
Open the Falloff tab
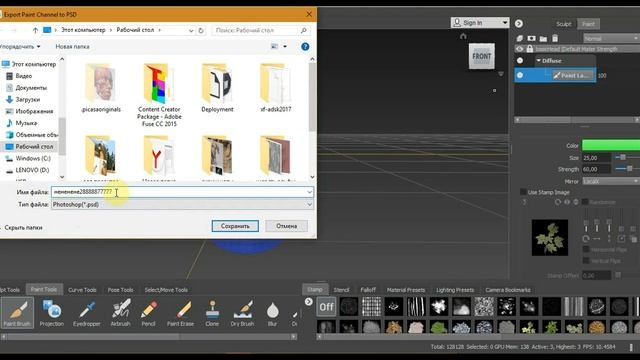[368, 290]
